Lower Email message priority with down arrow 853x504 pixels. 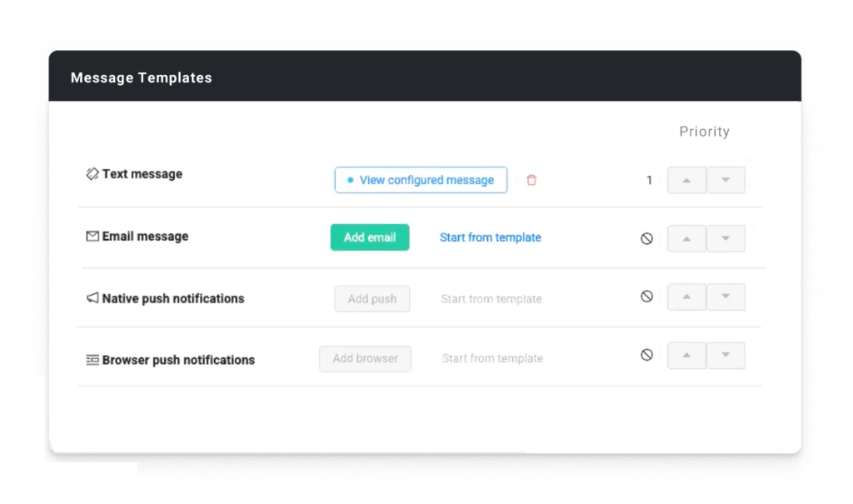pyautogui.click(x=726, y=238)
